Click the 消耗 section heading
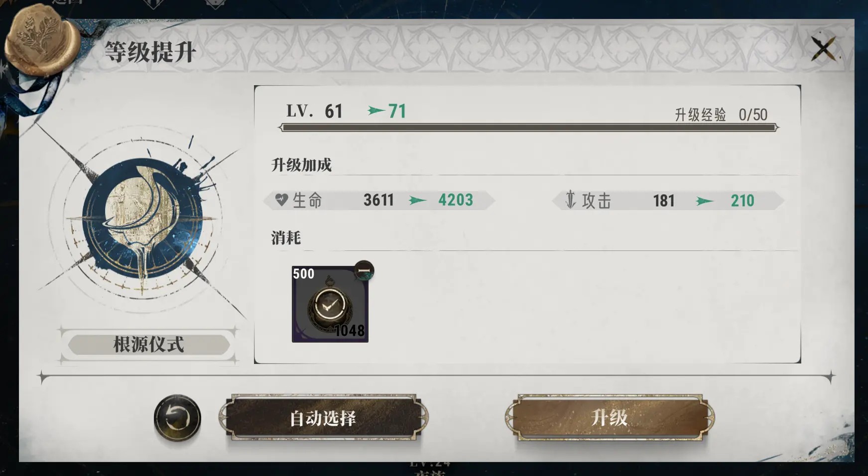Screen dimensions: 868x476 286,238
